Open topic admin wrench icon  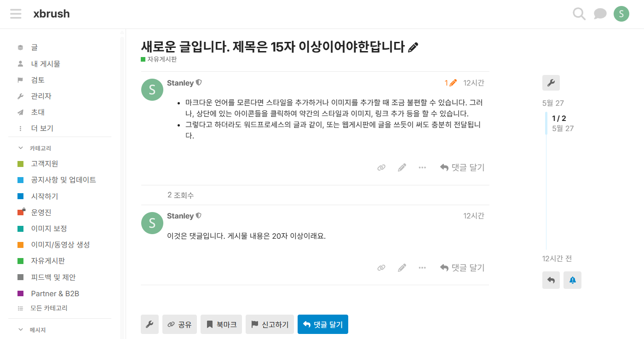[x=551, y=83]
